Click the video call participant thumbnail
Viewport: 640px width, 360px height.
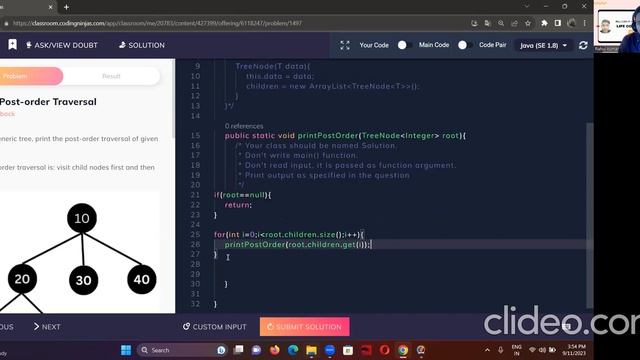click(x=617, y=26)
